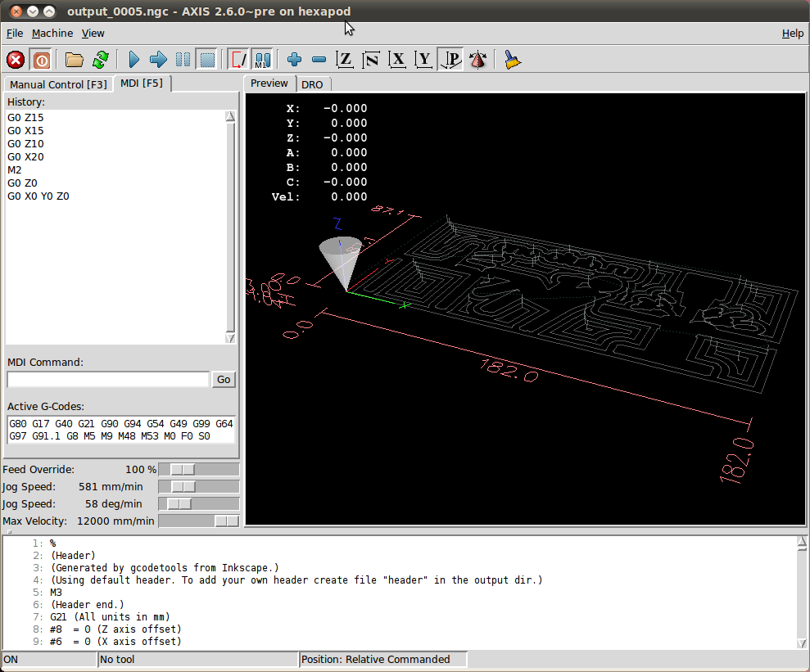This screenshot has height=672, width=810.
Task: Clear live plot with broom icon
Action: coord(513,60)
